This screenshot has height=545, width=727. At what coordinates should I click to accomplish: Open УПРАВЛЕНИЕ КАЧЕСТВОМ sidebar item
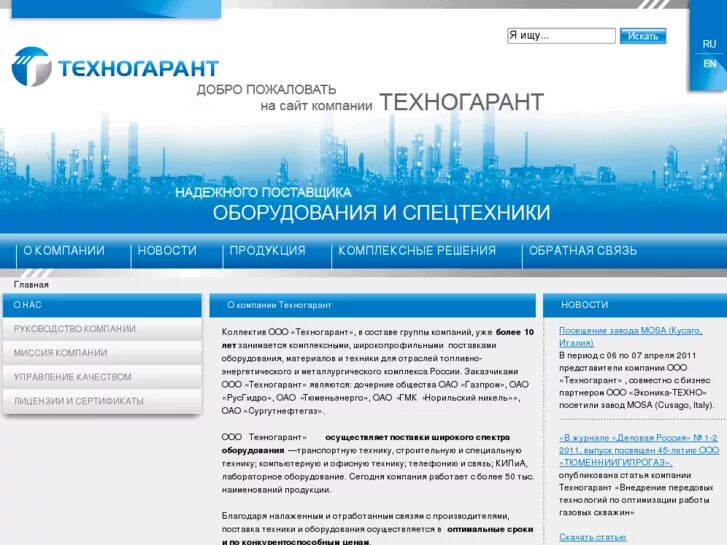[x=102, y=377]
